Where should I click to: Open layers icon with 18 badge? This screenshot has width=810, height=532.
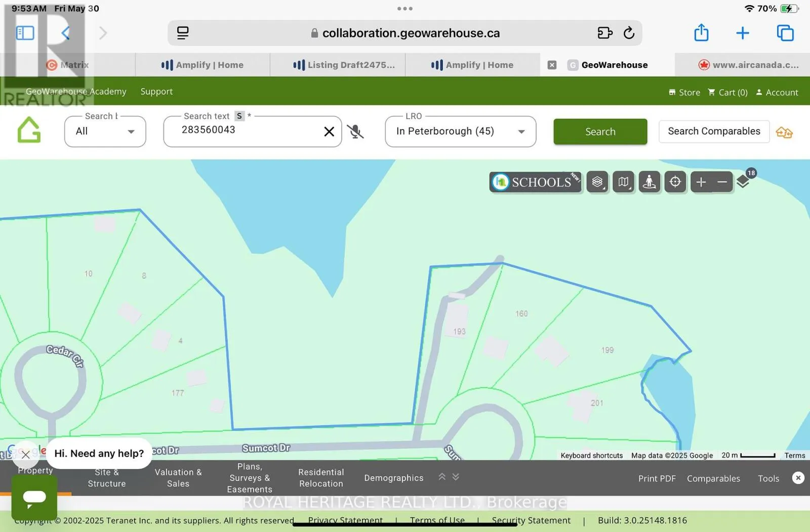(743, 181)
